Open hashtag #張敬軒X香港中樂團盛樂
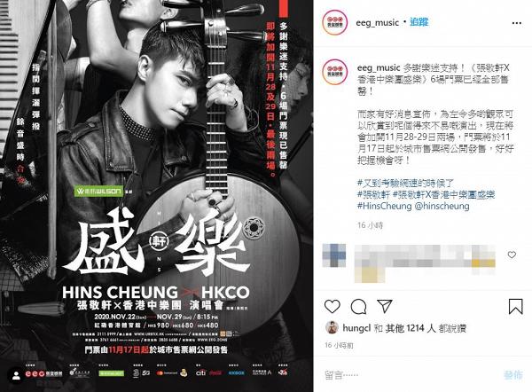This screenshot has width=532, height=392. point(443,194)
